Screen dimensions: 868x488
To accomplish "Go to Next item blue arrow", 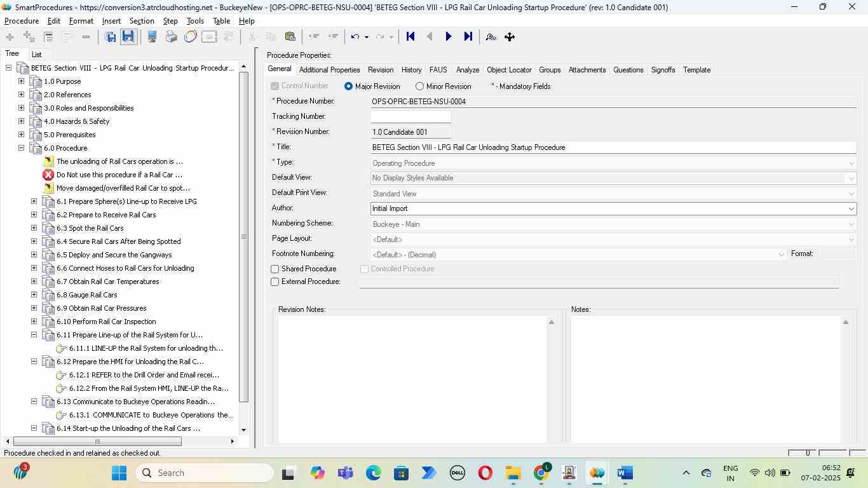I will click(449, 37).
